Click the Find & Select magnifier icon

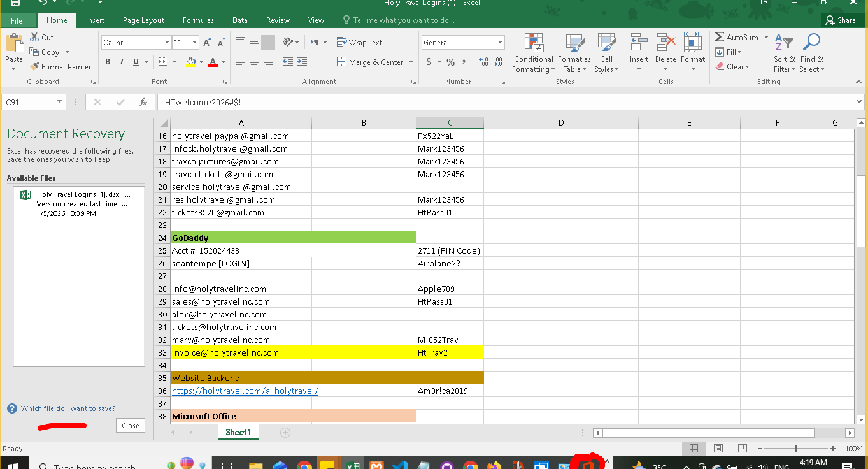pyautogui.click(x=811, y=43)
